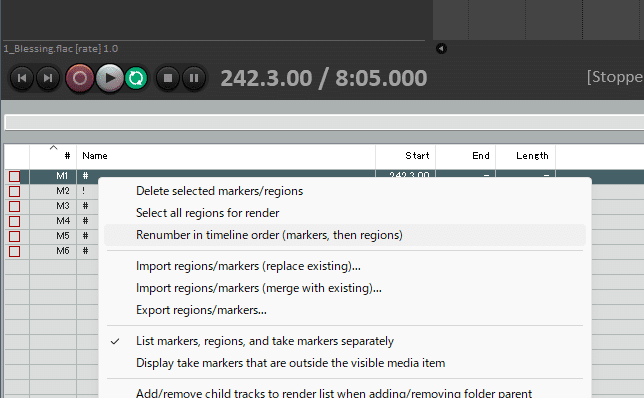This screenshot has height=398, width=644.
Task: Go to project end transport button
Action: point(48,78)
